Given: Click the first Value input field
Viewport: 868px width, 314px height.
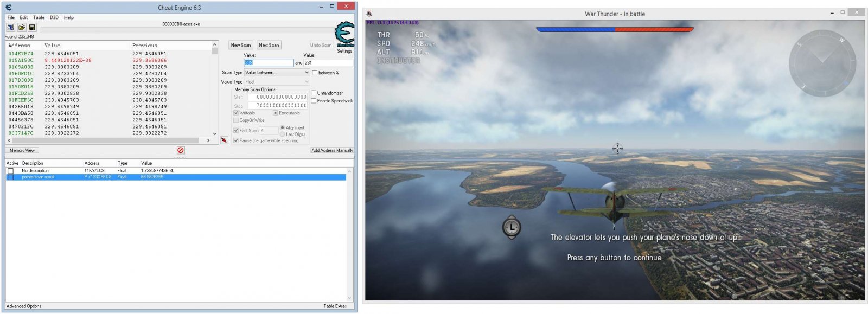Looking at the screenshot, I should click(269, 63).
